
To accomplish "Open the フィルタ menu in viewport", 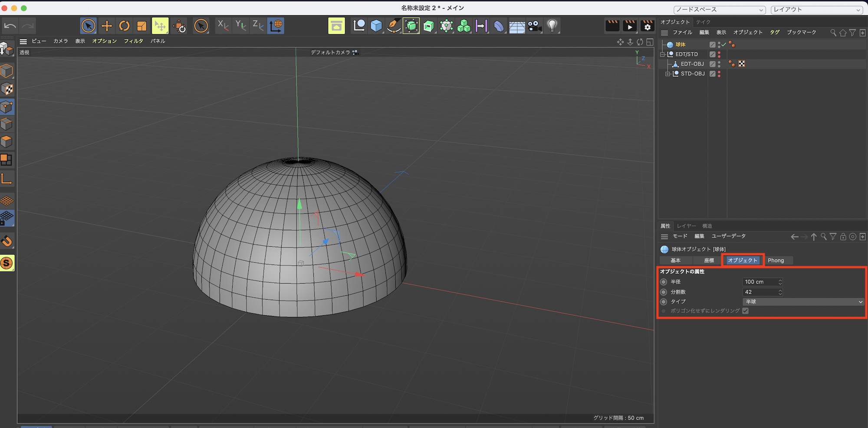I will pyautogui.click(x=133, y=41).
